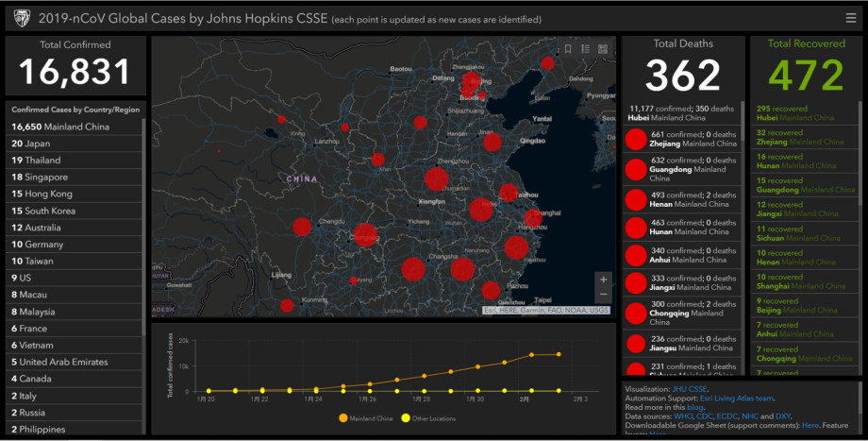Image resolution: width=868 pixels, height=441 pixels.
Task: Open the ECDC data source link
Action: tap(726, 416)
